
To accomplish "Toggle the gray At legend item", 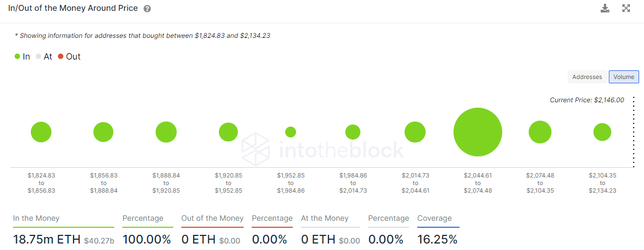I will click(43, 57).
